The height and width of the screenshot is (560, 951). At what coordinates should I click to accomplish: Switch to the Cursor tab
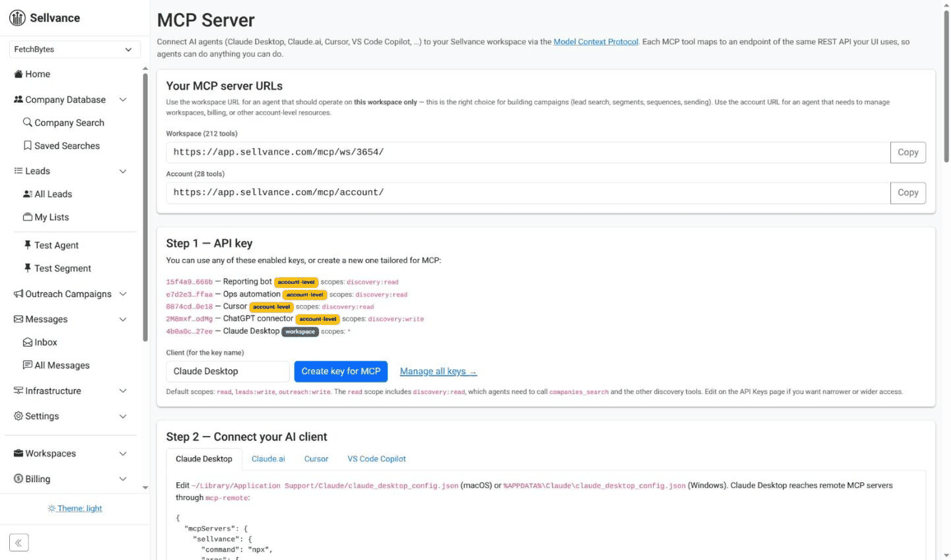(x=316, y=459)
